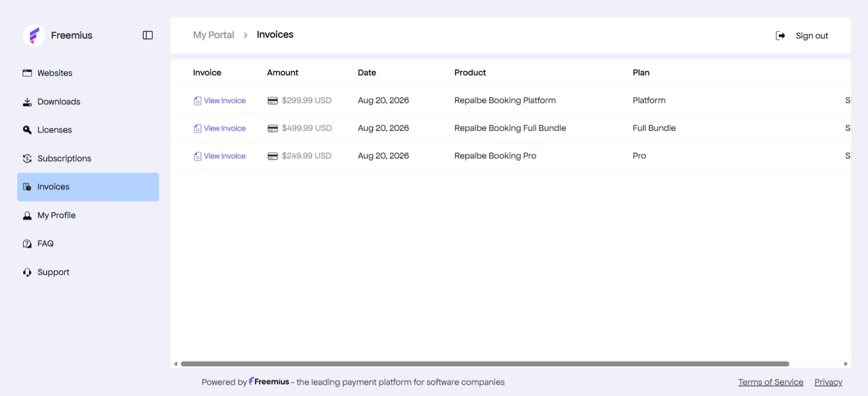
Task: Click the Amount column header
Action: coord(283,73)
